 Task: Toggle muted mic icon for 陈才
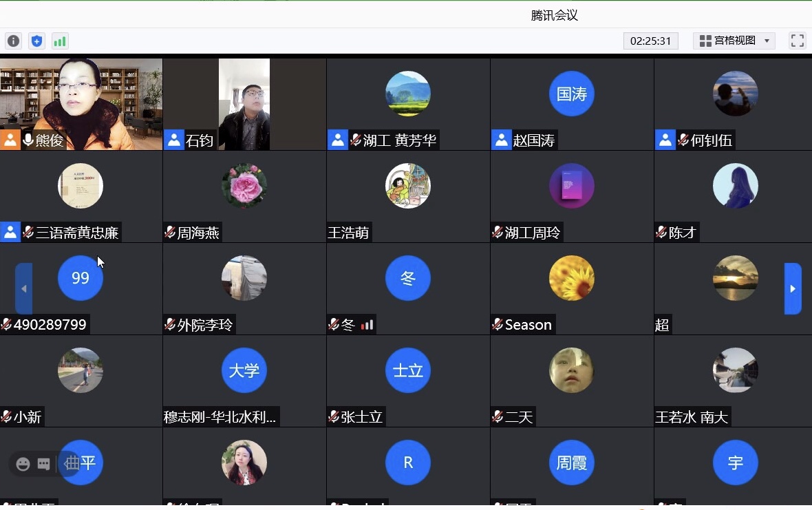click(661, 233)
